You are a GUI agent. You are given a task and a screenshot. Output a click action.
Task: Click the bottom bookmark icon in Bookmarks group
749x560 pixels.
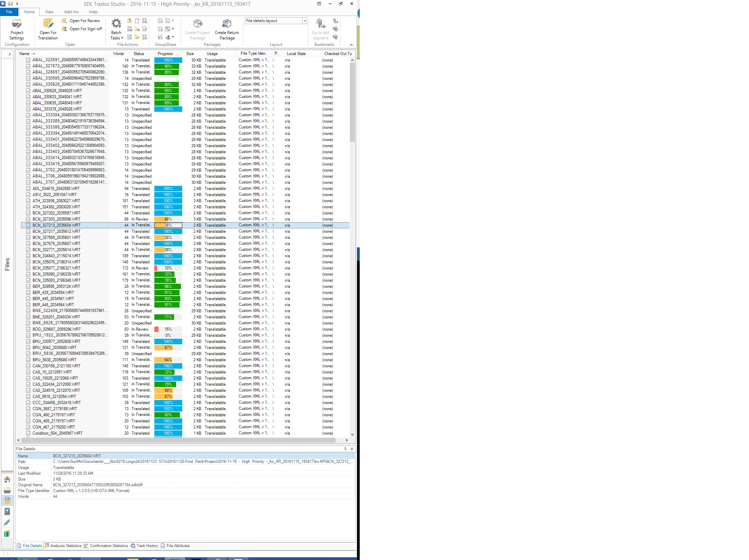[x=335, y=37]
